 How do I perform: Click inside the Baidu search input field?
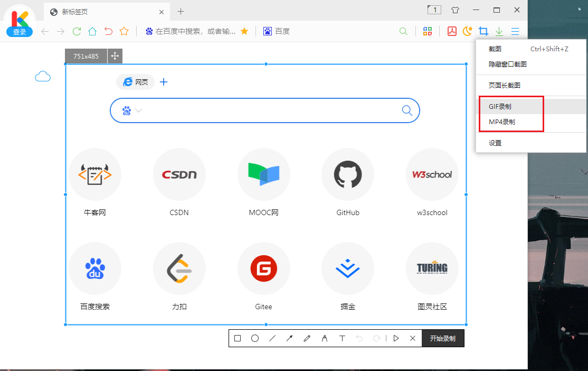tap(269, 110)
